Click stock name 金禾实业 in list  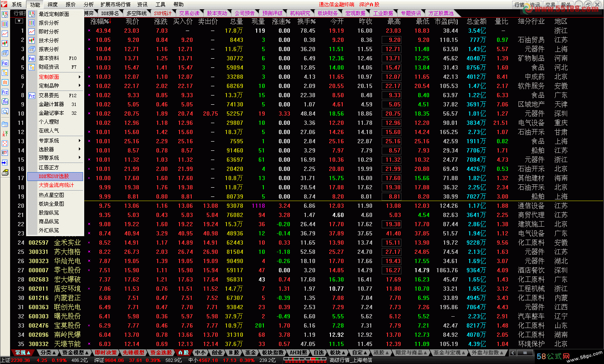pos(67,243)
